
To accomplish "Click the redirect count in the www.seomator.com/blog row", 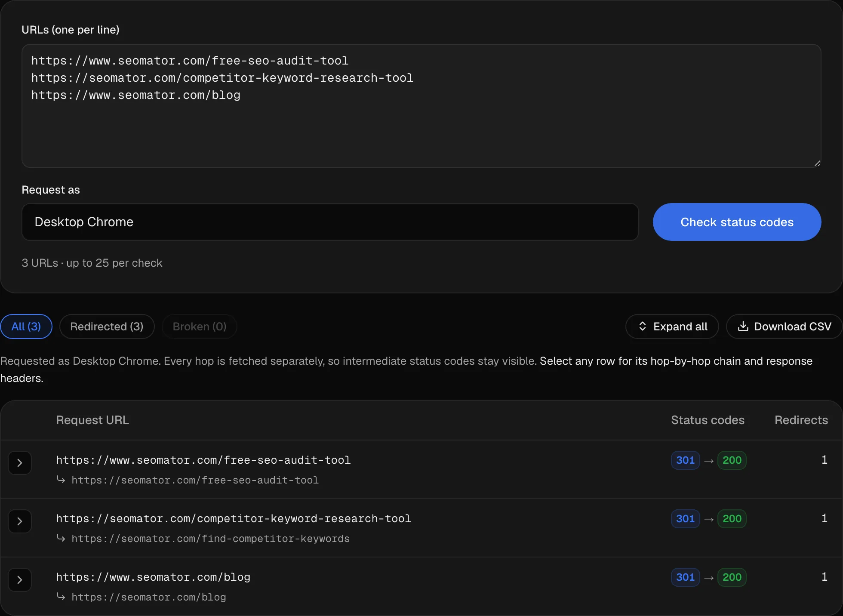I will tap(825, 577).
